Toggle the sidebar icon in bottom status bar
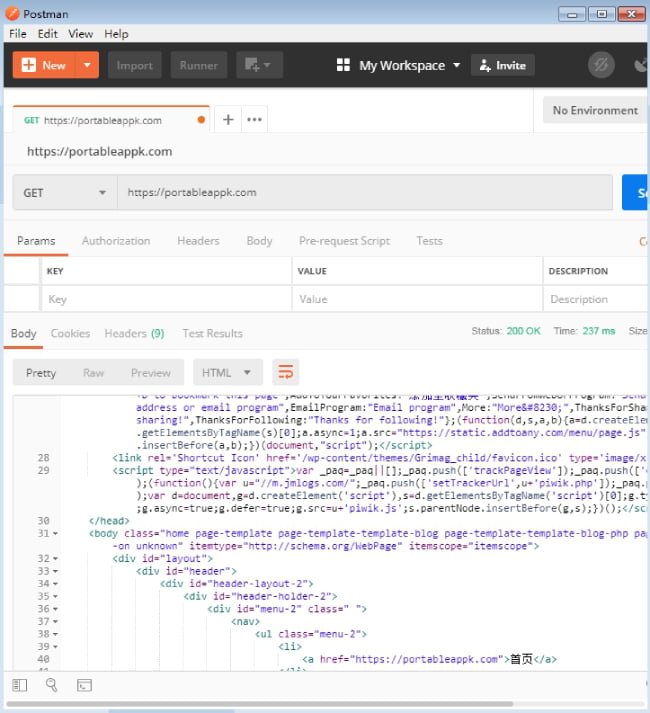This screenshot has height=713, width=650. coord(20,685)
